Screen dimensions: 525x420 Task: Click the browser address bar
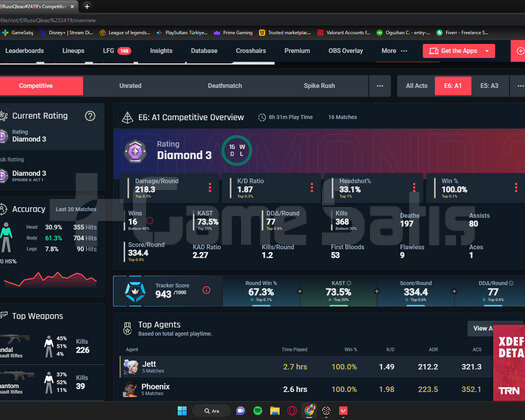point(261,20)
